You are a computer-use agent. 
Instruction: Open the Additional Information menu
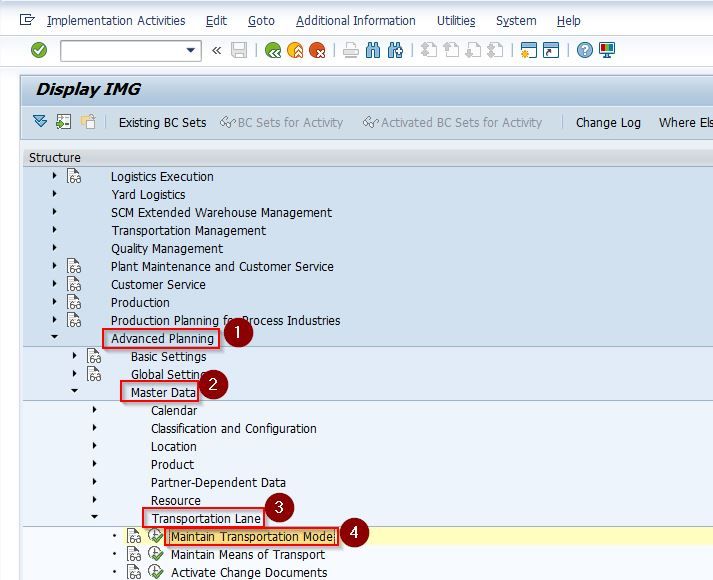click(x=356, y=21)
